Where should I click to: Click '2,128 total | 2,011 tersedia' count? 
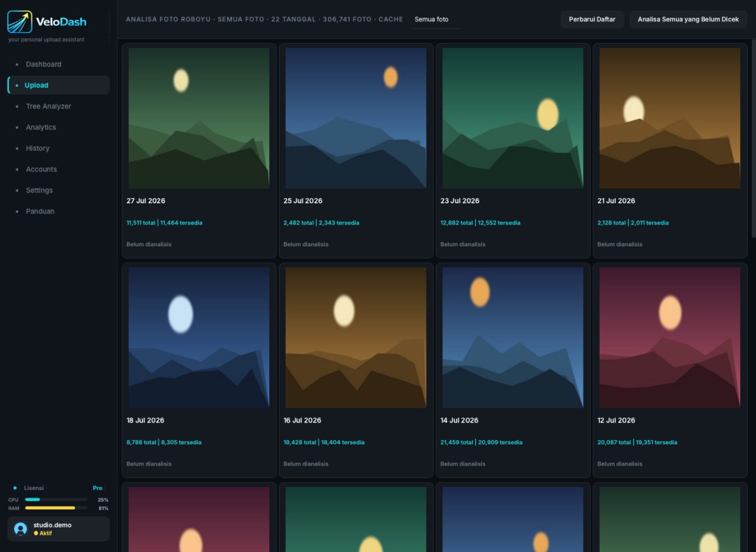tap(633, 223)
